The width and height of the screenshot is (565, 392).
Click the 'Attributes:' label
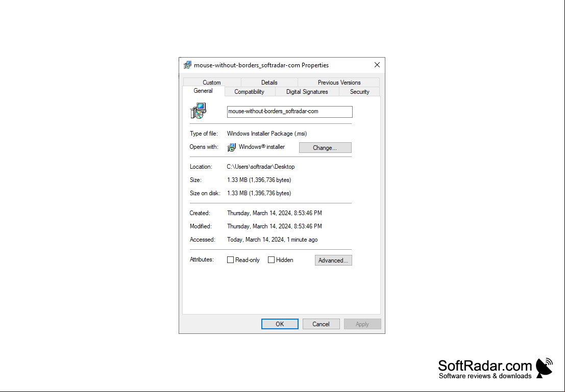[202, 259]
